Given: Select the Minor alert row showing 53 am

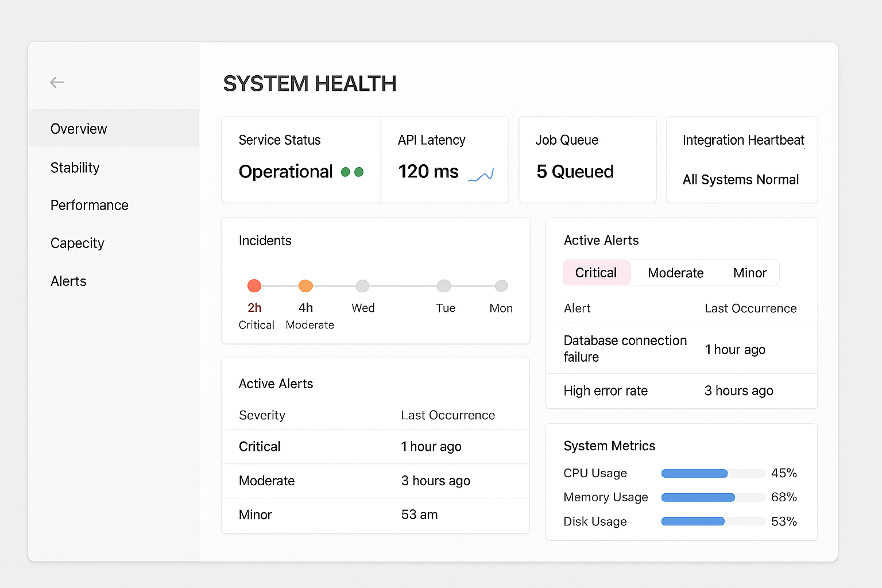Looking at the screenshot, I should 375,515.
